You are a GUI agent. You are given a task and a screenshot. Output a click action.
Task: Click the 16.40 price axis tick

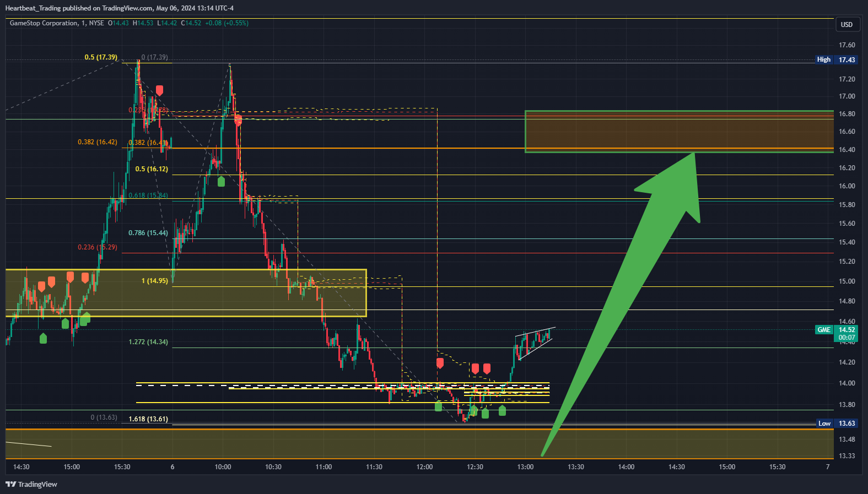(847, 150)
